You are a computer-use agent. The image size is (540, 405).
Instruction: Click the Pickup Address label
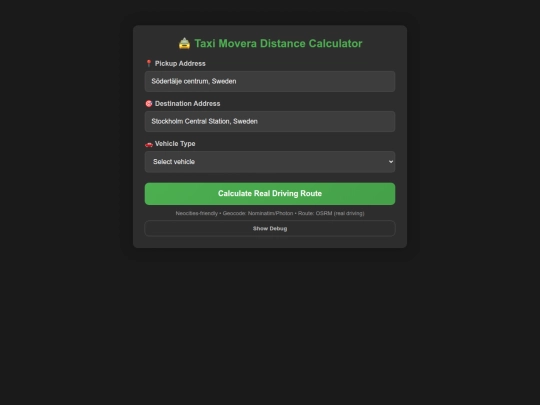[180, 64]
